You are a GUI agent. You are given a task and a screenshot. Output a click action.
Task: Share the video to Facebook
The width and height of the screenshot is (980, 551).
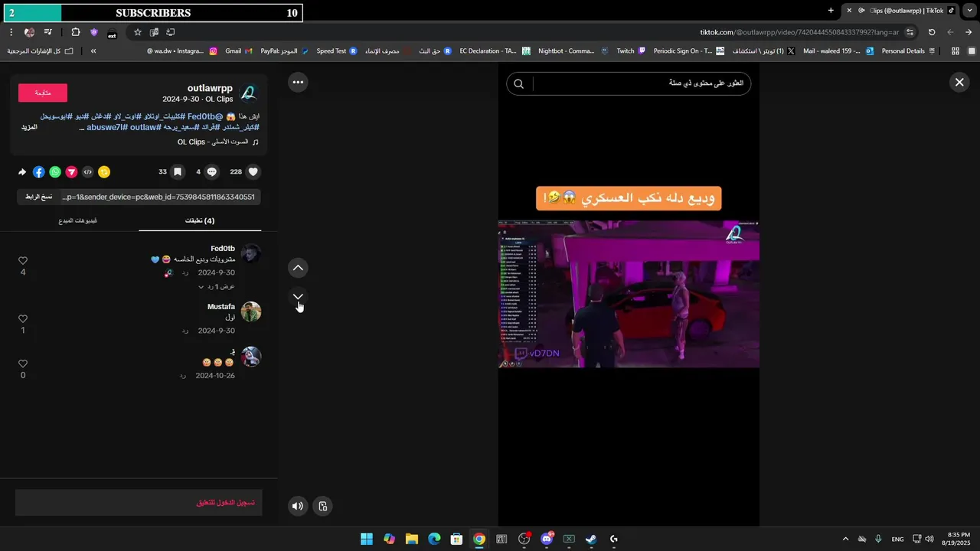(x=38, y=172)
